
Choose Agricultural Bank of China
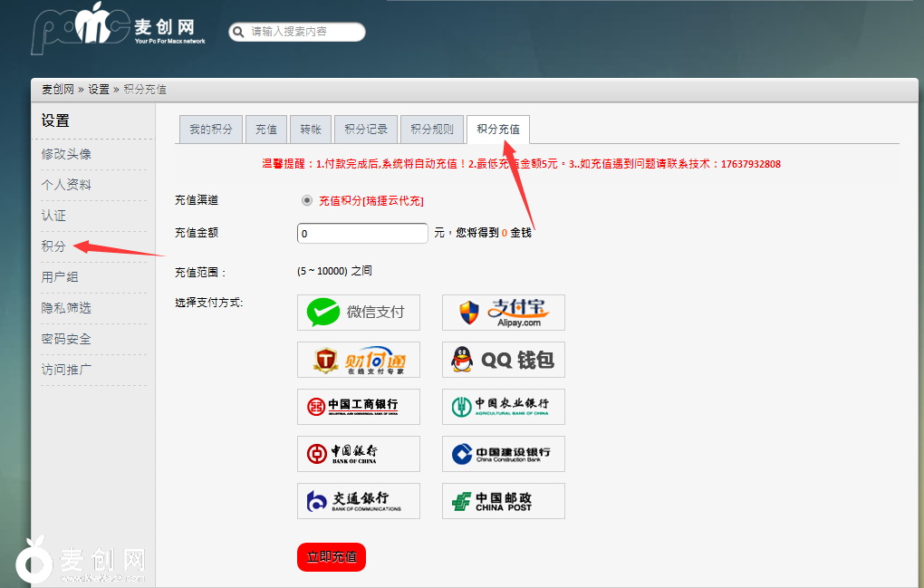(x=503, y=407)
